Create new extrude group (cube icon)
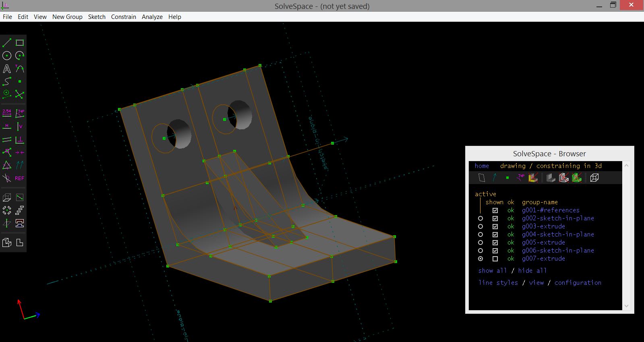The width and height of the screenshot is (644, 342). 7,197
